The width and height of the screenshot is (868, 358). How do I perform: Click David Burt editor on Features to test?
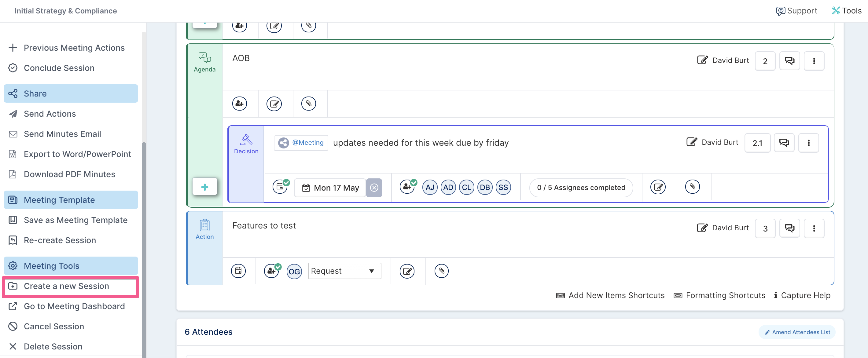(723, 228)
